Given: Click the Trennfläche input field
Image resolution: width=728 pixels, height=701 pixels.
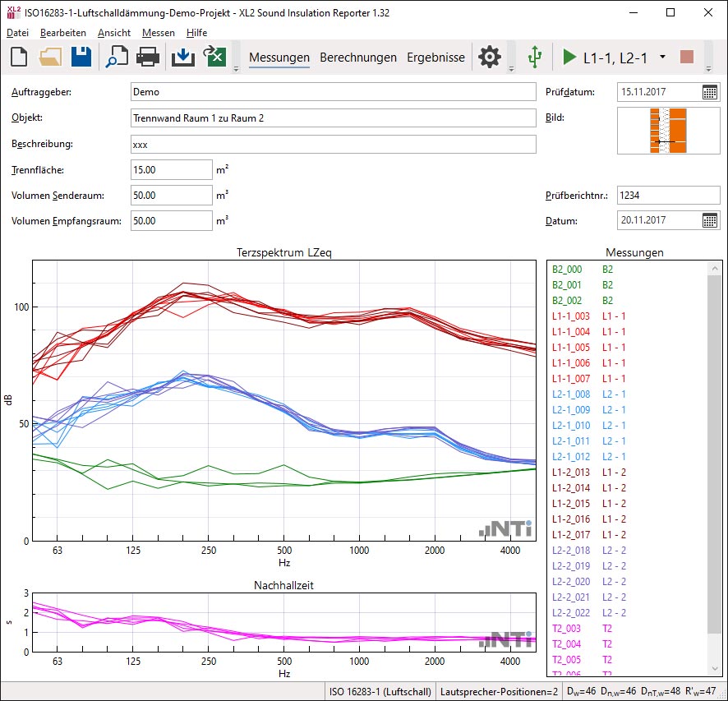Looking at the screenshot, I should (x=172, y=170).
